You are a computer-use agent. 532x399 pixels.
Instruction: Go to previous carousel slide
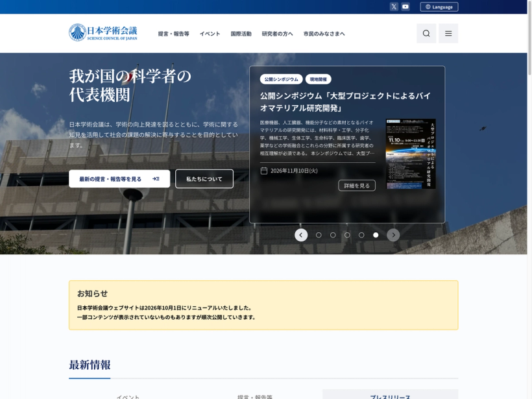pos(301,235)
